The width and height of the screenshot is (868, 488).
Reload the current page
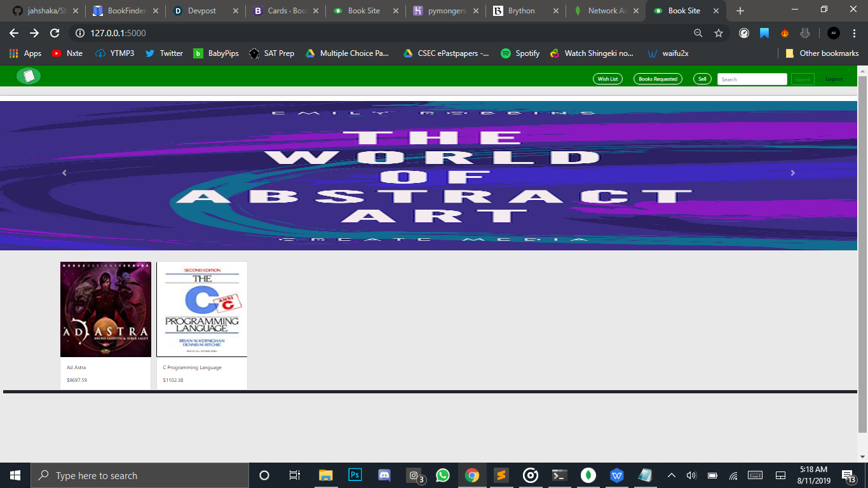pyautogui.click(x=55, y=33)
